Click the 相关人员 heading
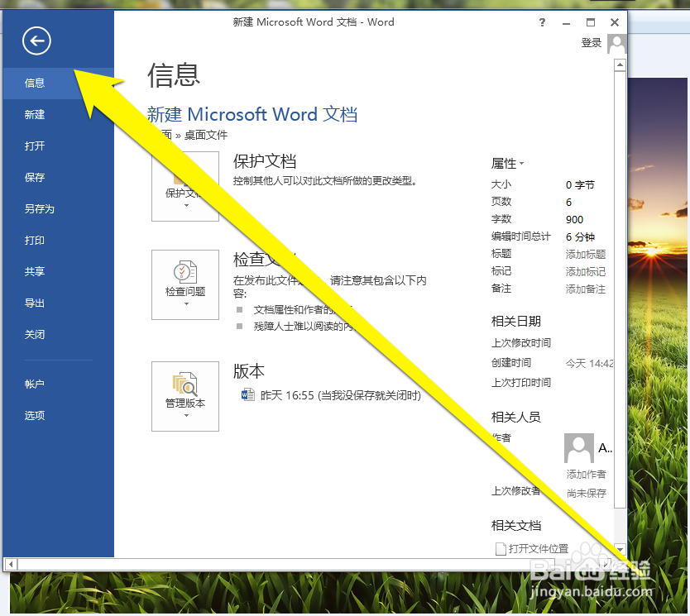The height and width of the screenshot is (616, 690). 516,417
